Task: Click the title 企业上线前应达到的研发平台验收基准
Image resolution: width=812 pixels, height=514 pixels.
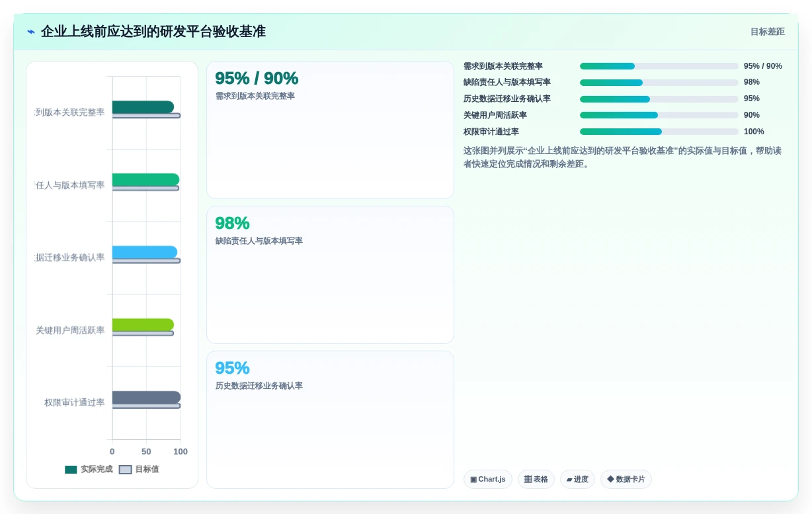Action: 153,32
